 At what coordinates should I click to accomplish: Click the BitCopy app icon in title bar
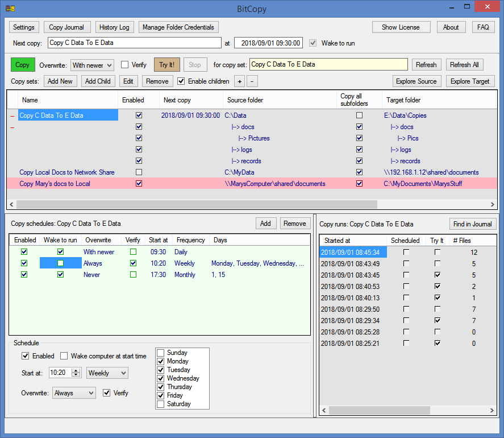point(10,9)
